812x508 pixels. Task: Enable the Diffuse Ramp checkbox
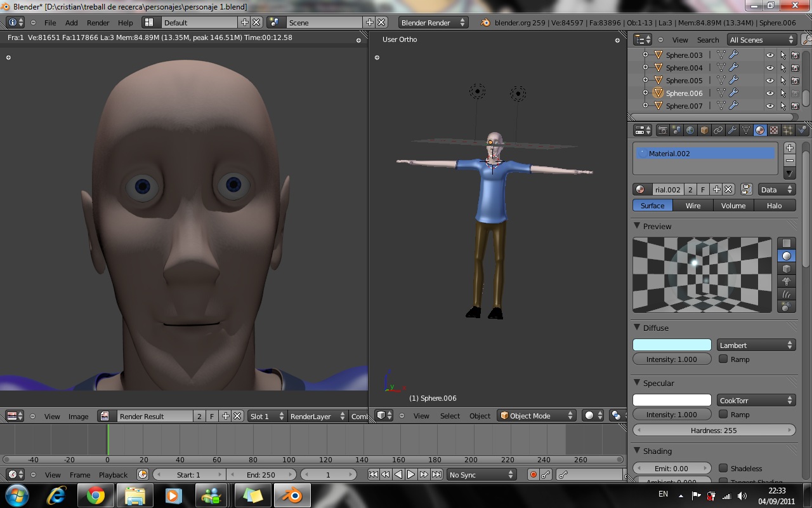[x=723, y=359]
